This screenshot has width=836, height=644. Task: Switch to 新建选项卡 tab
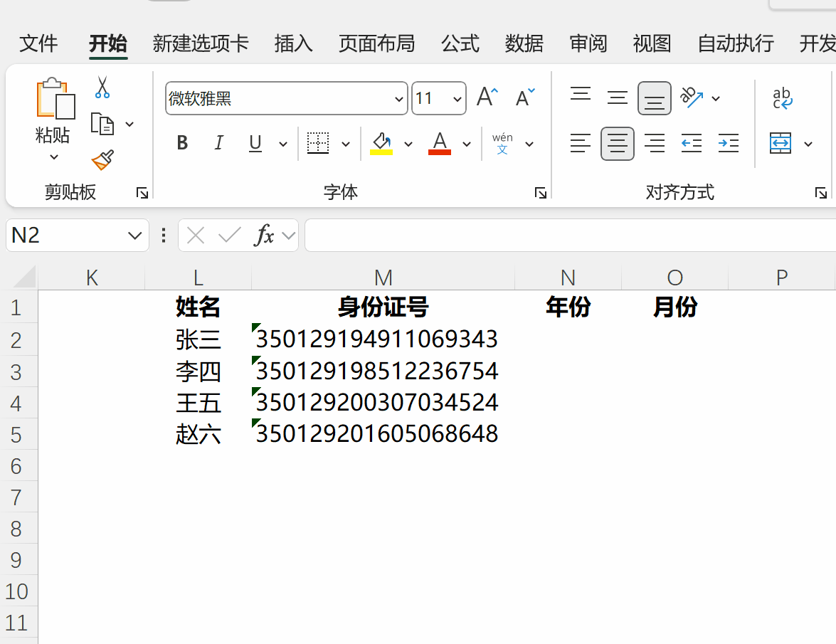[201, 43]
